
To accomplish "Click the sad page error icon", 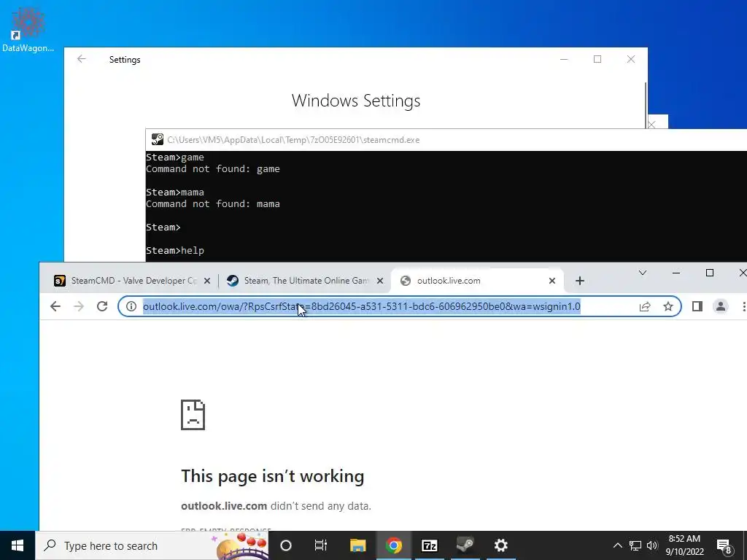I will (x=193, y=415).
